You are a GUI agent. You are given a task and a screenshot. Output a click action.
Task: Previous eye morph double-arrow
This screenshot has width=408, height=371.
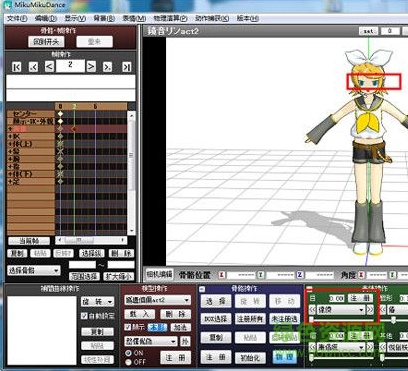(x=312, y=310)
